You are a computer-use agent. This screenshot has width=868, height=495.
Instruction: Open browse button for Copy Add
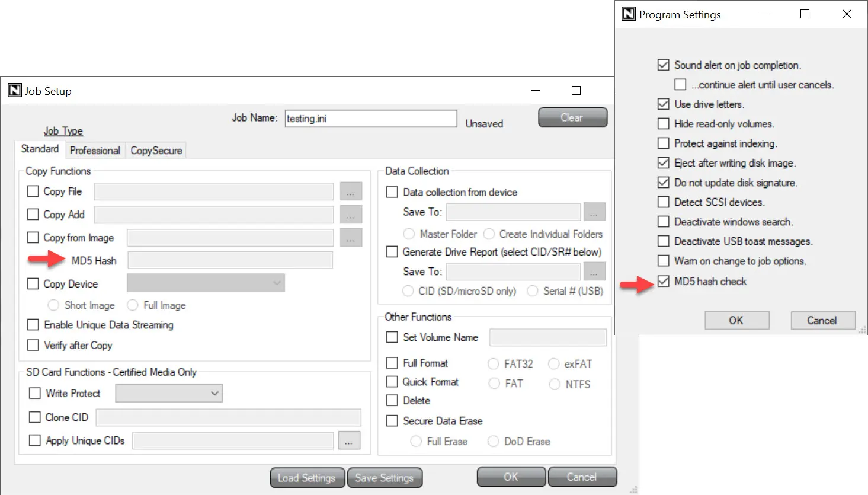click(x=351, y=215)
